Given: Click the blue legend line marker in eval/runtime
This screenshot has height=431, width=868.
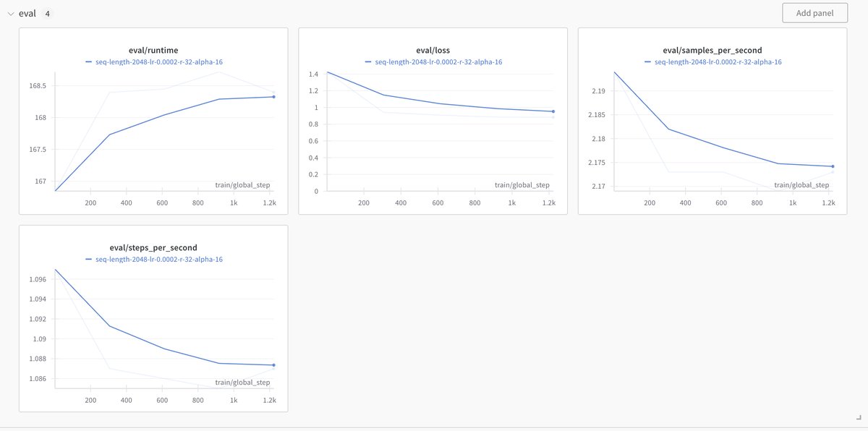Looking at the screenshot, I should pyautogui.click(x=88, y=62).
